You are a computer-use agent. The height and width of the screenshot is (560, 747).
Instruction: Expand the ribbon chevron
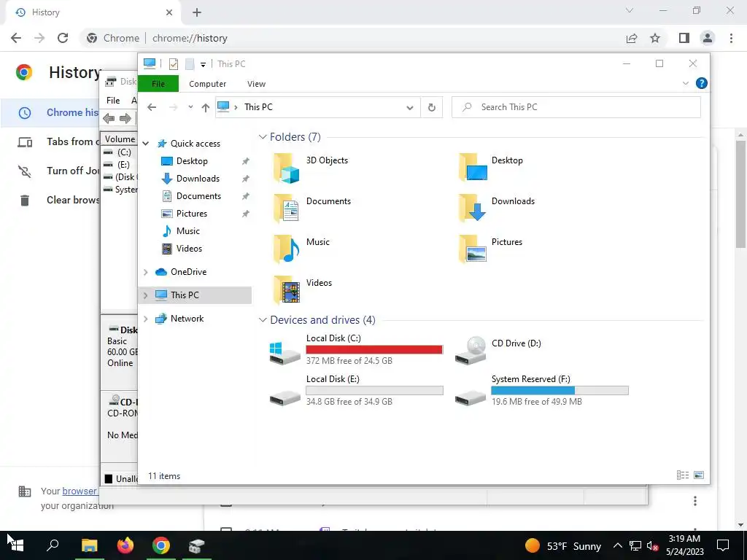point(686,83)
